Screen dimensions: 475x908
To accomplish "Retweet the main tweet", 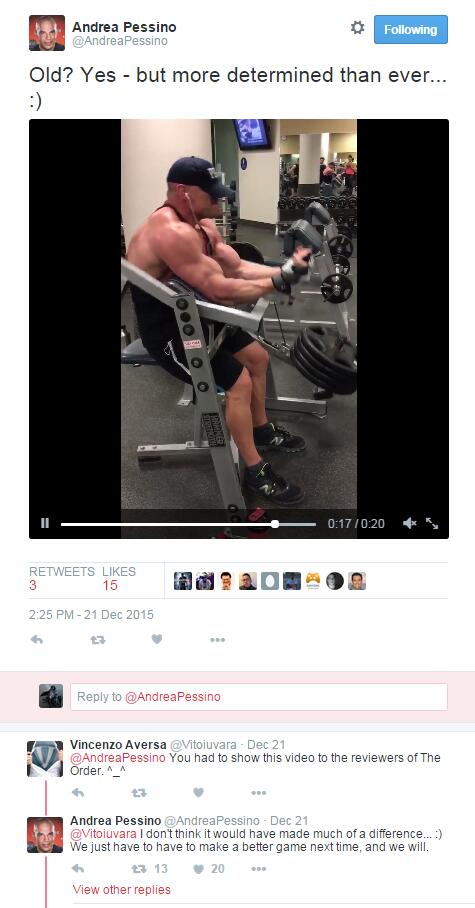I will (x=98, y=640).
